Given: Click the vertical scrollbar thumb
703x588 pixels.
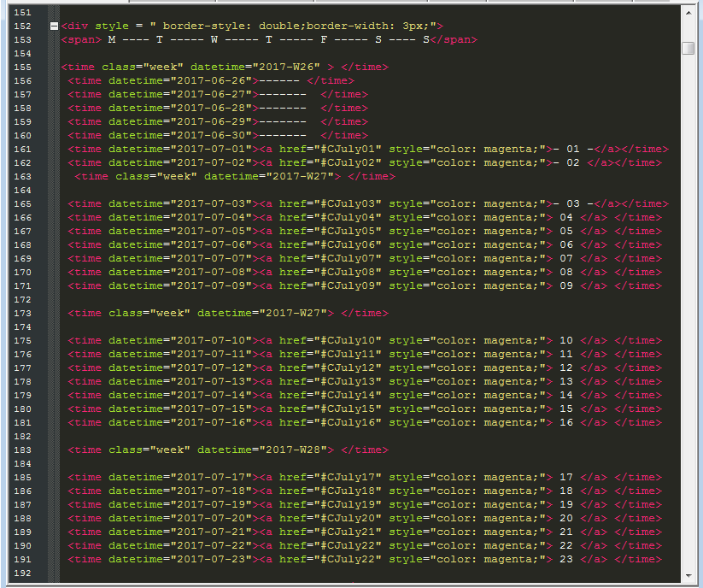Looking at the screenshot, I should coord(688,48).
